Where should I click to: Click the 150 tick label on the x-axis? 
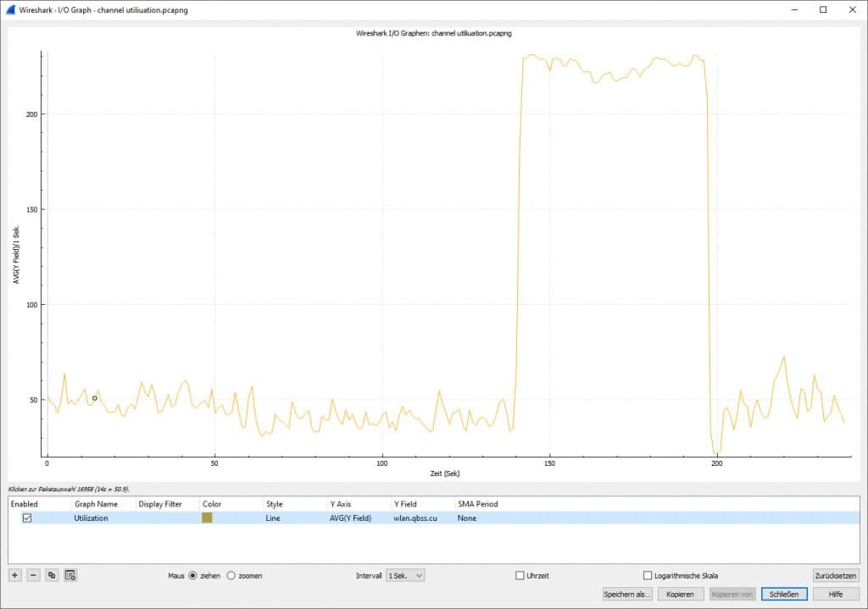pos(549,463)
